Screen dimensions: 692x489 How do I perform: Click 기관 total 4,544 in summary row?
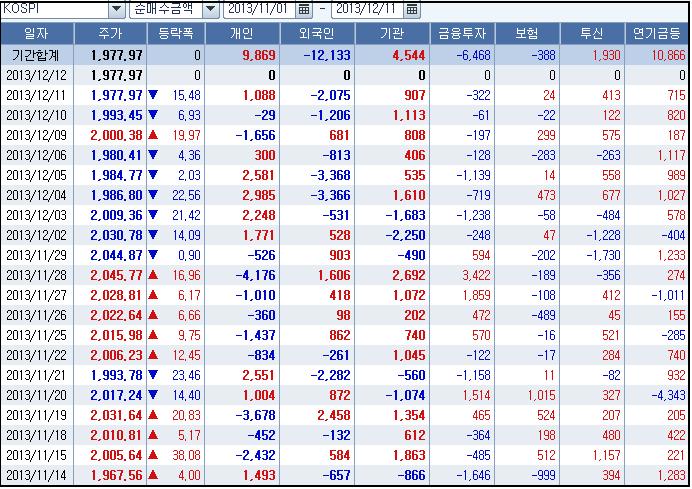click(x=409, y=56)
